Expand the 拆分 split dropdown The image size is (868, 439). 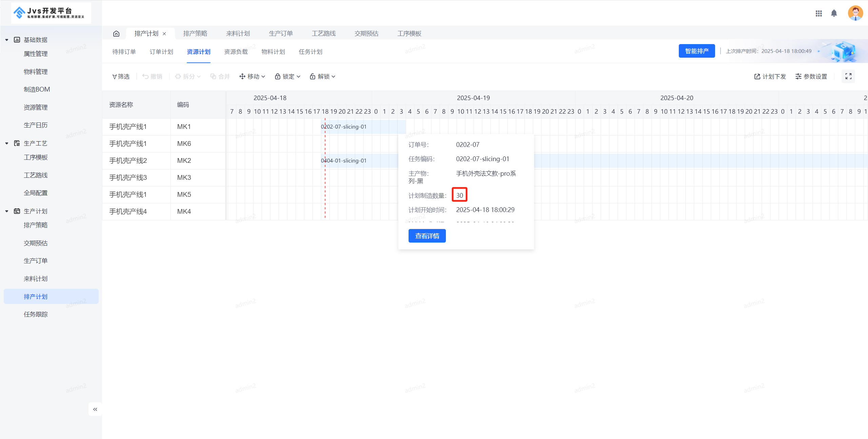(x=199, y=76)
